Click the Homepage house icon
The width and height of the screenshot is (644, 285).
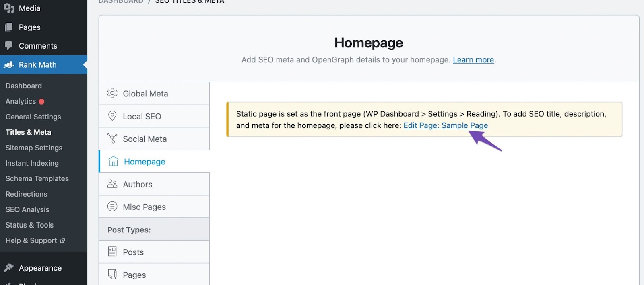point(114,161)
